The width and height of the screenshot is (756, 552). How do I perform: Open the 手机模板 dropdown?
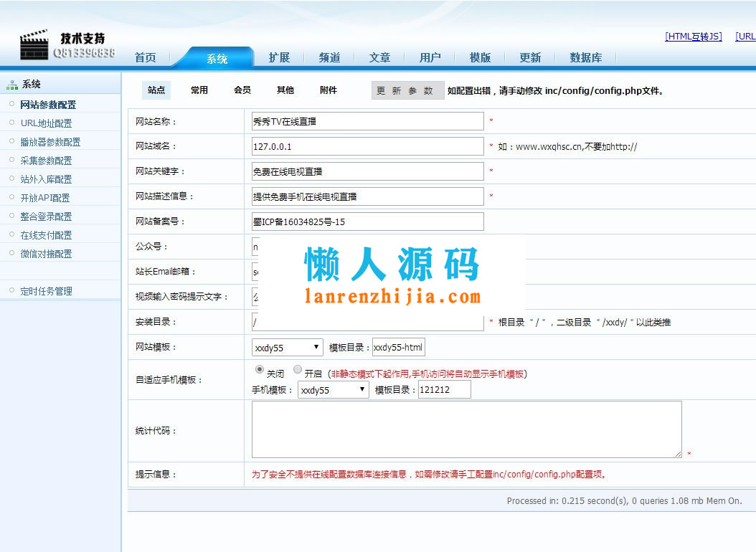click(333, 390)
